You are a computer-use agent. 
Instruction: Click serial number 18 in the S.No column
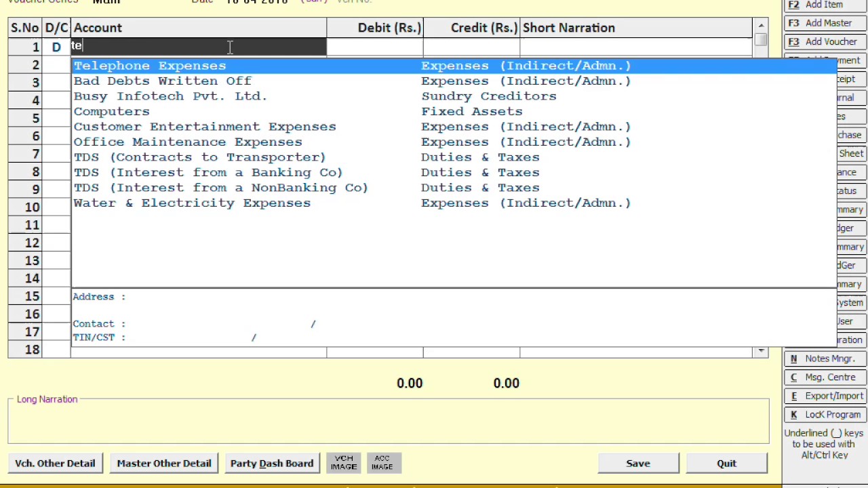pyautogui.click(x=25, y=350)
